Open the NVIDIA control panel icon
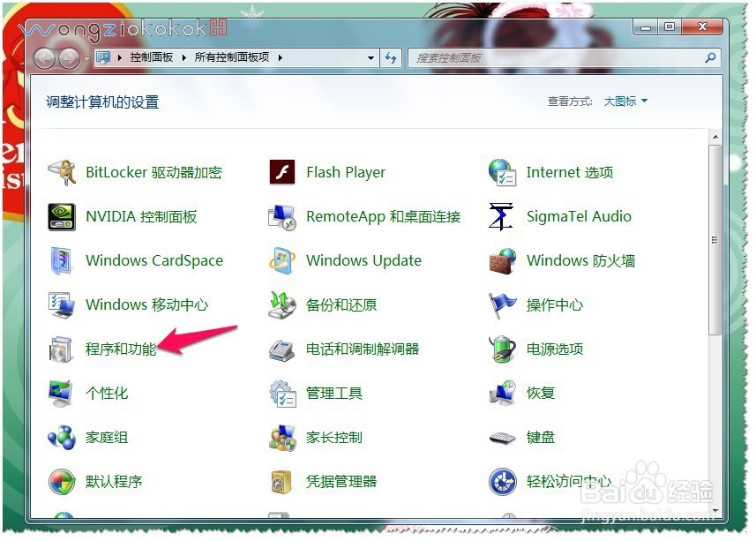This screenshot has height=541, width=756. point(62,217)
